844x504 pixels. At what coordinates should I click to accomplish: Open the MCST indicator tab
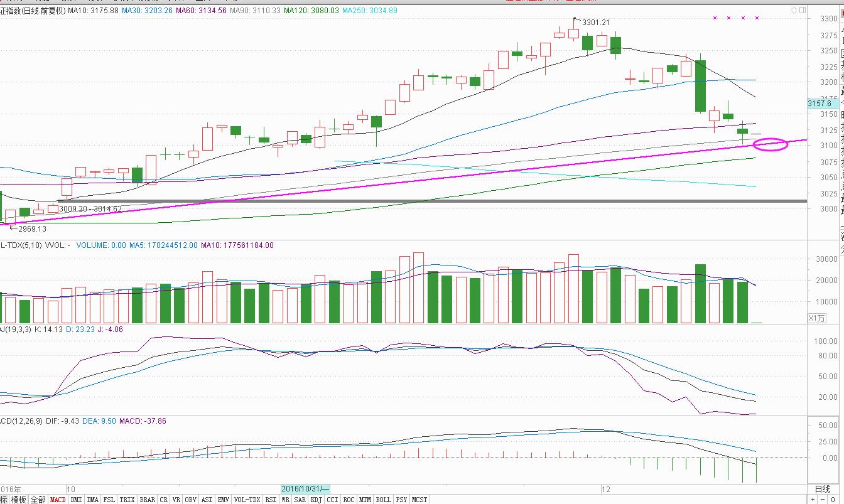(419, 500)
